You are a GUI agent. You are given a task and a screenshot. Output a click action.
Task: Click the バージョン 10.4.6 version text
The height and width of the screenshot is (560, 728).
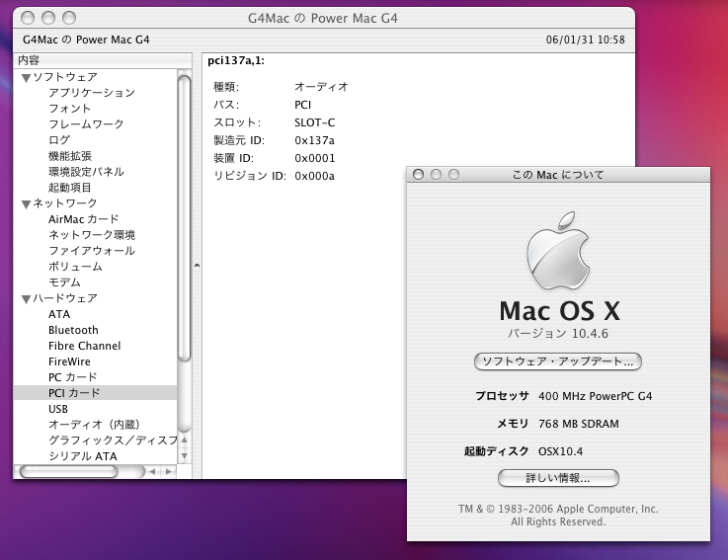tap(558, 334)
